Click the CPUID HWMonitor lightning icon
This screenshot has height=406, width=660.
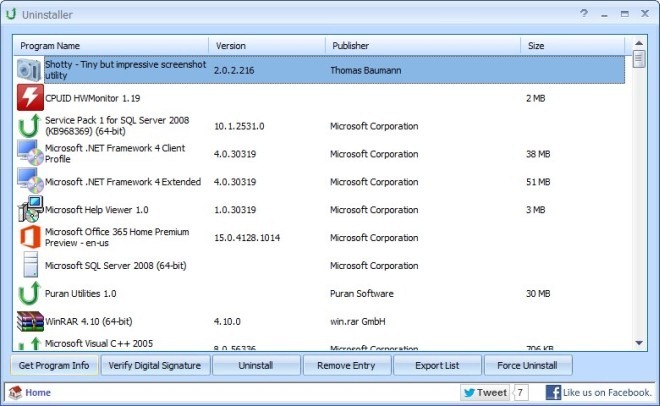pos(30,98)
